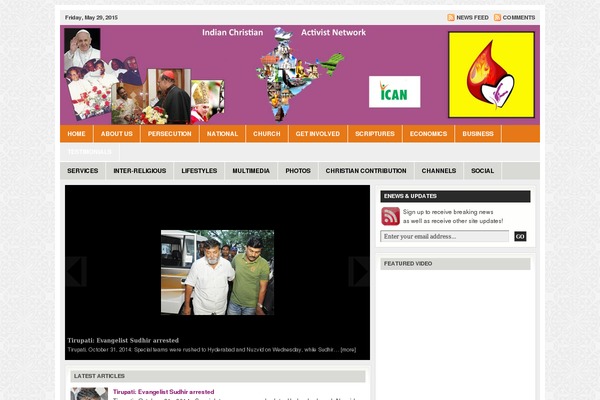Click the 'Indian Christian' banner title text
This screenshot has height=400, width=600.
click(233, 33)
